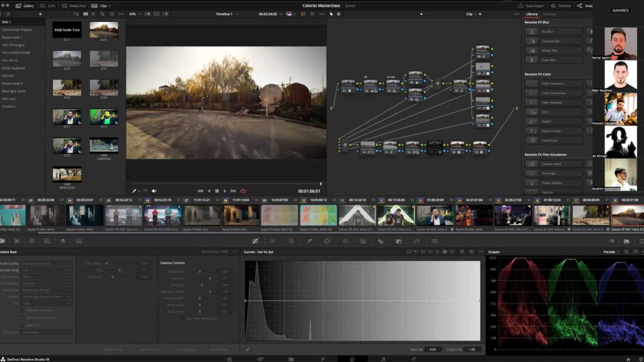Enable Apply LUT checkbox

pos(22,325)
